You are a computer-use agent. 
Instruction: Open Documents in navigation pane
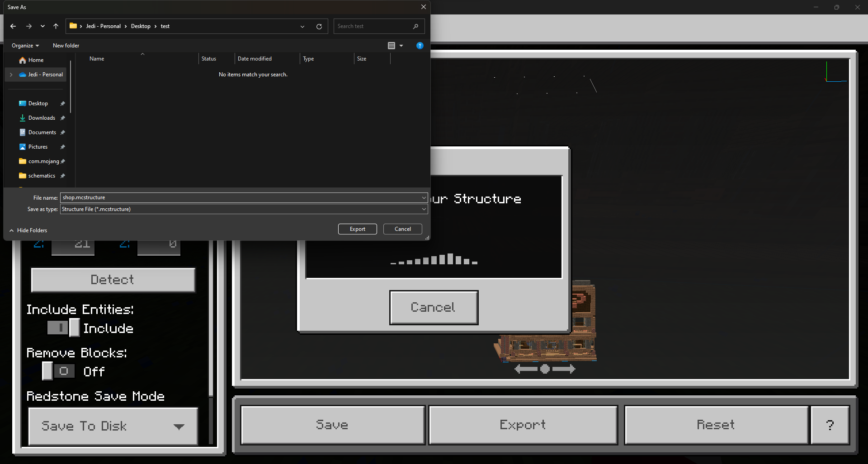[x=42, y=132]
